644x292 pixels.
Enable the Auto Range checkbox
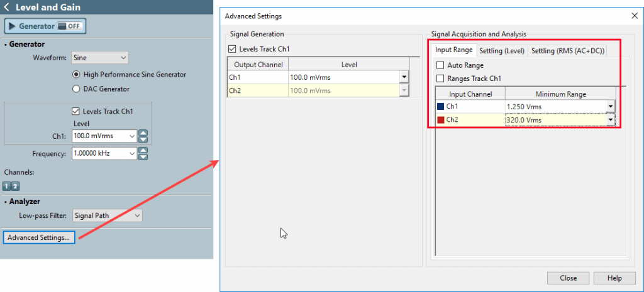point(440,65)
